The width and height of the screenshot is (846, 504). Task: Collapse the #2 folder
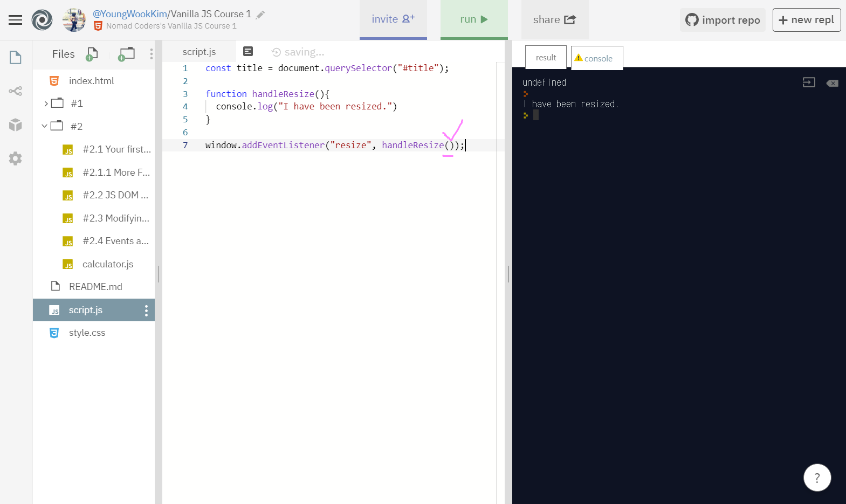(45, 126)
